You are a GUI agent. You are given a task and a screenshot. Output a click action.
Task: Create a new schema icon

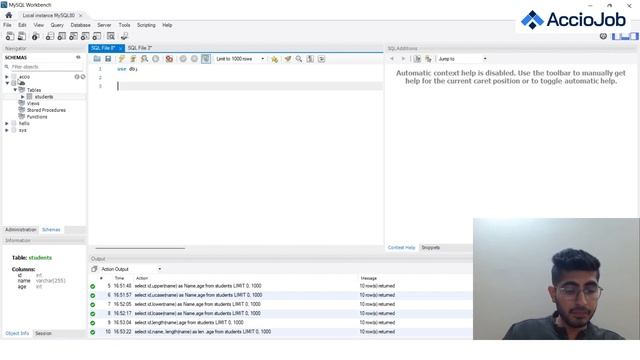point(49,36)
